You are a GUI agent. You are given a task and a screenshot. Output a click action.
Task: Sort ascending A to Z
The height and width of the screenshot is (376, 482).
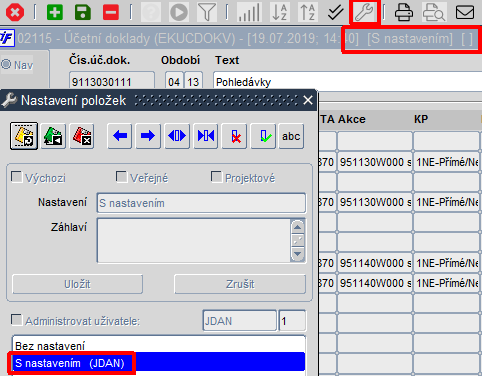[x=279, y=12]
